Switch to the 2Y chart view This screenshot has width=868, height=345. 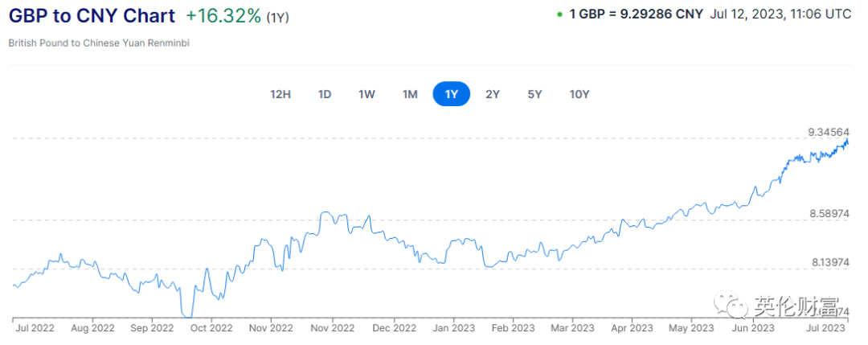point(493,94)
